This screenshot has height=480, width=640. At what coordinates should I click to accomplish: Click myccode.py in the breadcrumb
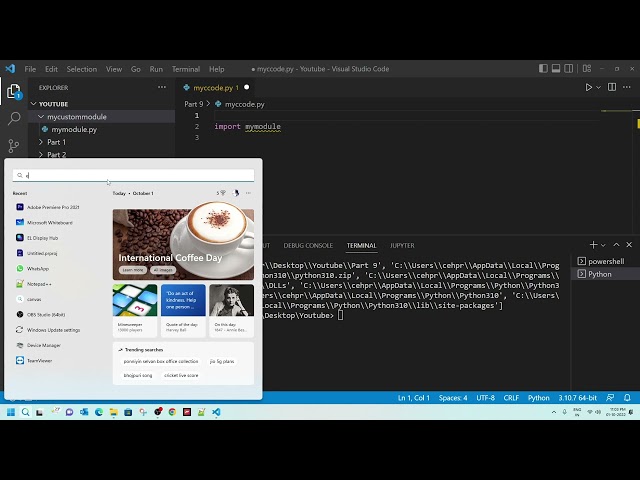coord(244,104)
